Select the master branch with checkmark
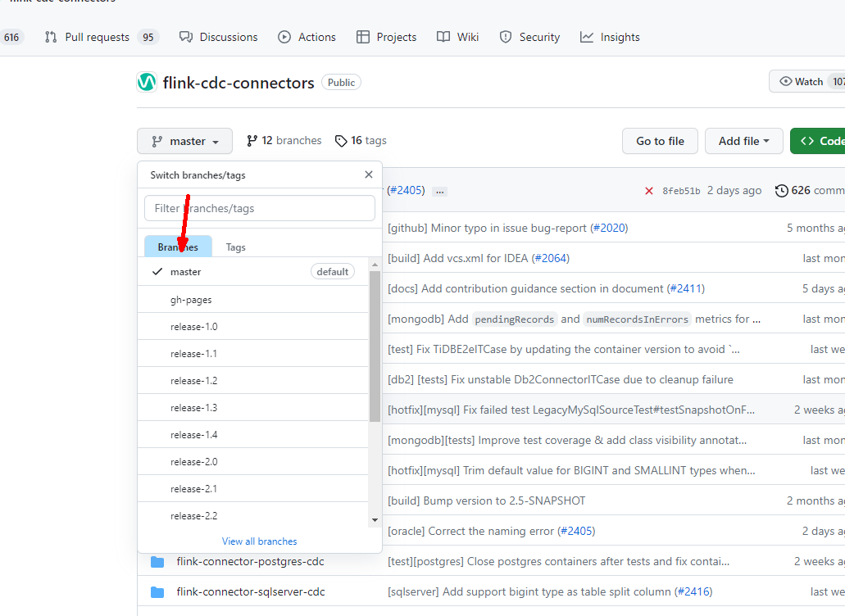Image resolution: width=845 pixels, height=616 pixels. click(186, 272)
